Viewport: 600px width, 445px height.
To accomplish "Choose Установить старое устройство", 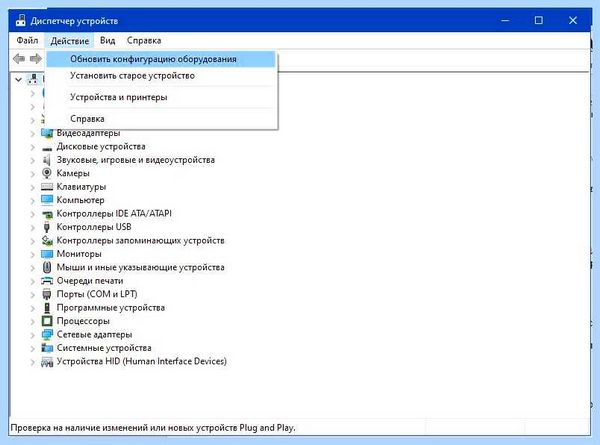I will pos(161,76).
